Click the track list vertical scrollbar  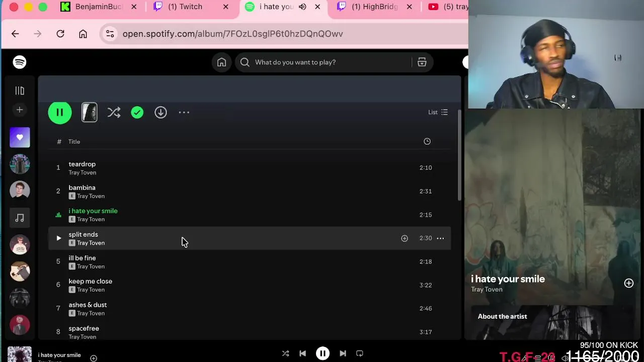point(459,155)
